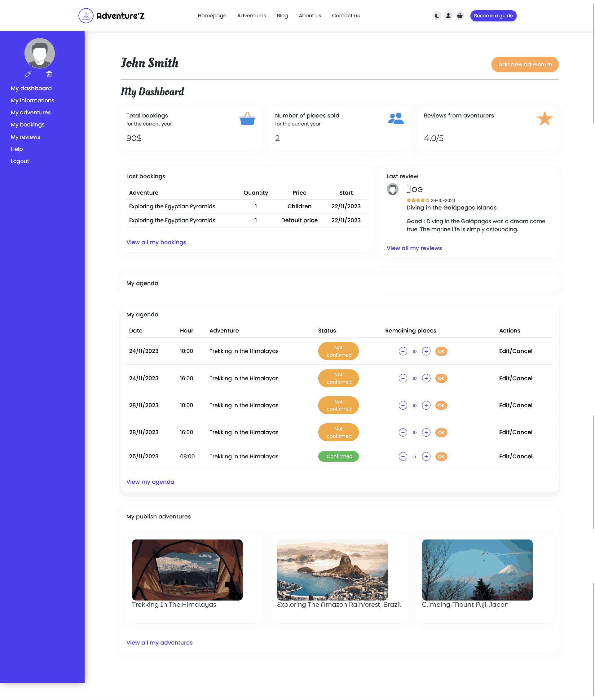Image resolution: width=595 pixels, height=700 pixels.
Task: Click Edit/Cancel for 28/11/2023 10:00 row
Action: 515,405
